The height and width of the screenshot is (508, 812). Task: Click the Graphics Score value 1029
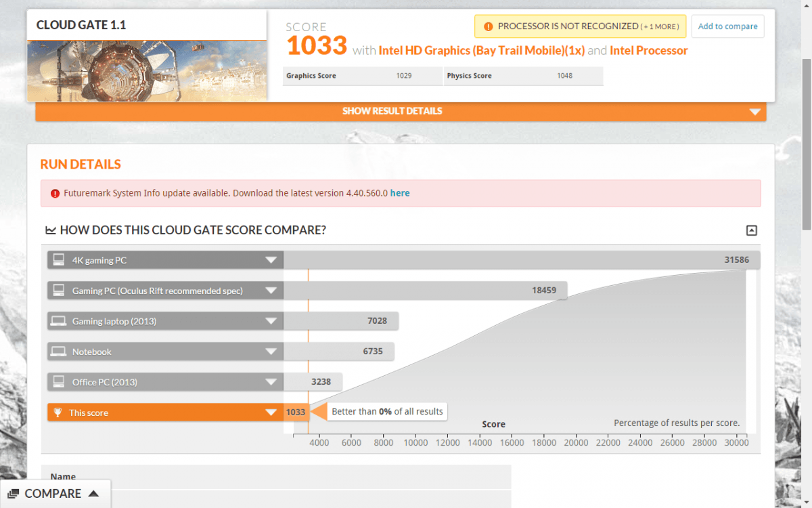tap(404, 76)
